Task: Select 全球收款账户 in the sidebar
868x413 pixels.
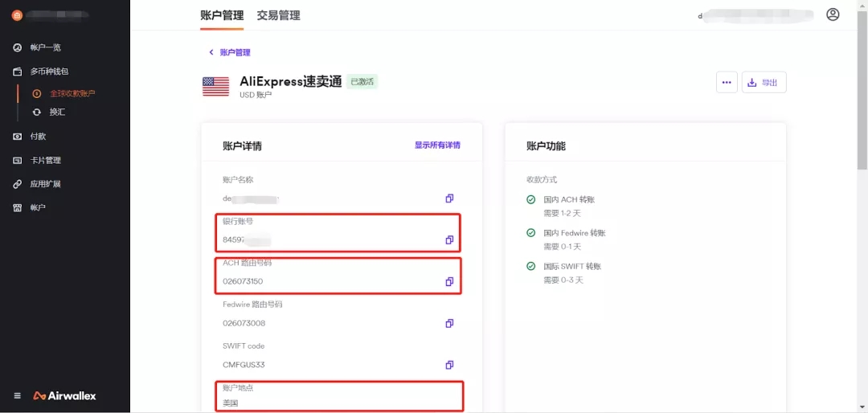Action: (72, 93)
